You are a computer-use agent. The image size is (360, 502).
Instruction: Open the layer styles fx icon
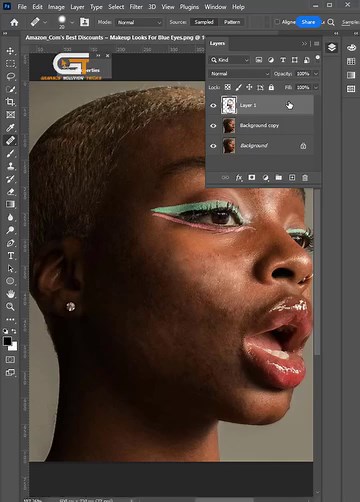(x=239, y=178)
